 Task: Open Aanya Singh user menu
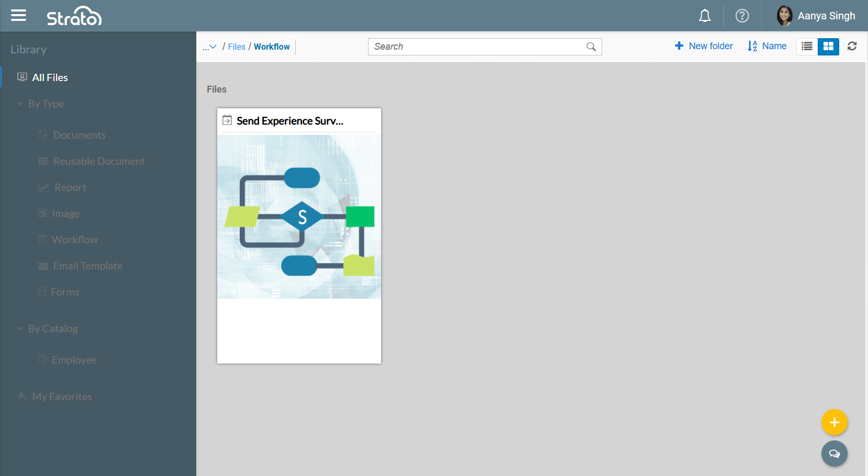(816, 16)
